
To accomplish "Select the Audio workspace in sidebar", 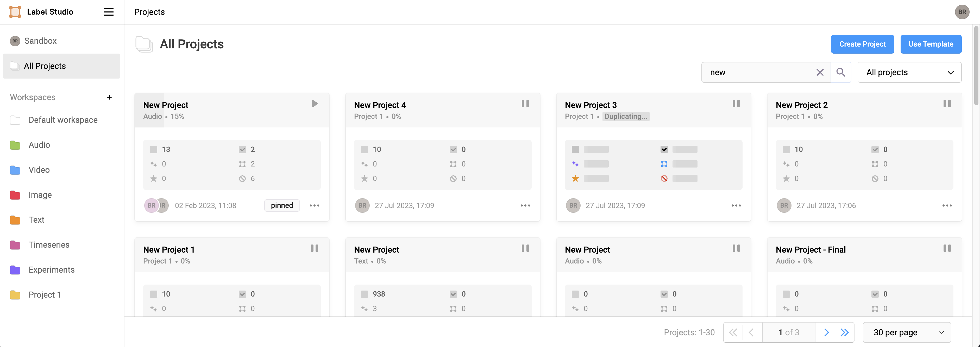I will coord(39,145).
